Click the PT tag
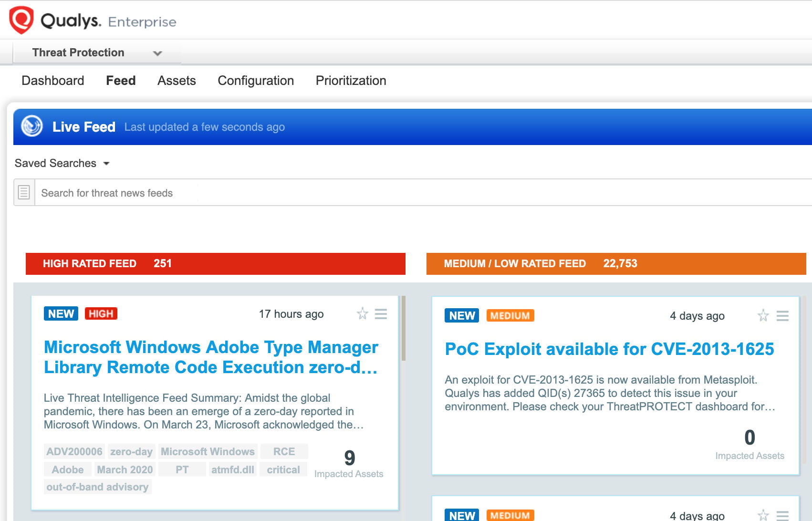This screenshot has height=521, width=812. click(x=182, y=469)
